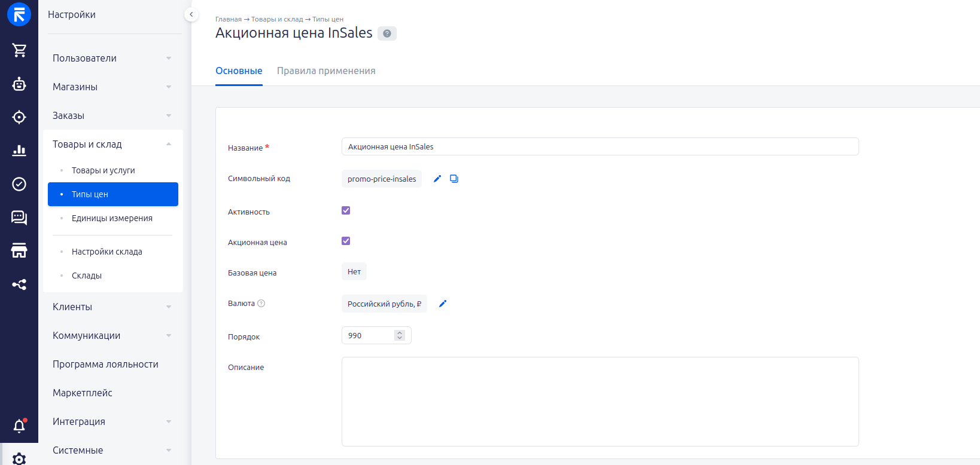The image size is (980, 465).
Task: Click the Описание text area
Action: (600, 402)
